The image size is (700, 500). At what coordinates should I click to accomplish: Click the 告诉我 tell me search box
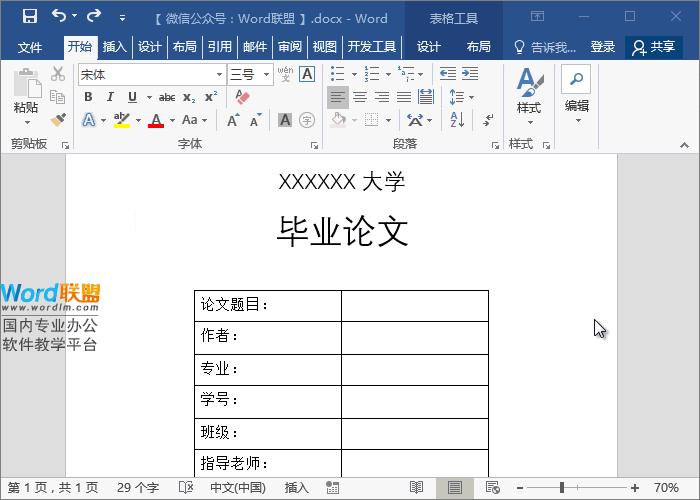click(545, 47)
